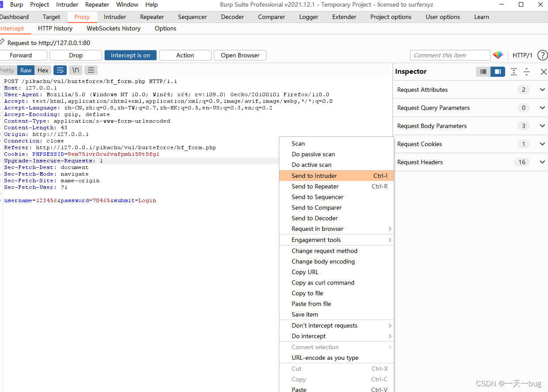The height and width of the screenshot is (392, 548).
Task: Select the Inspector split layout icon
Action: coord(498,72)
